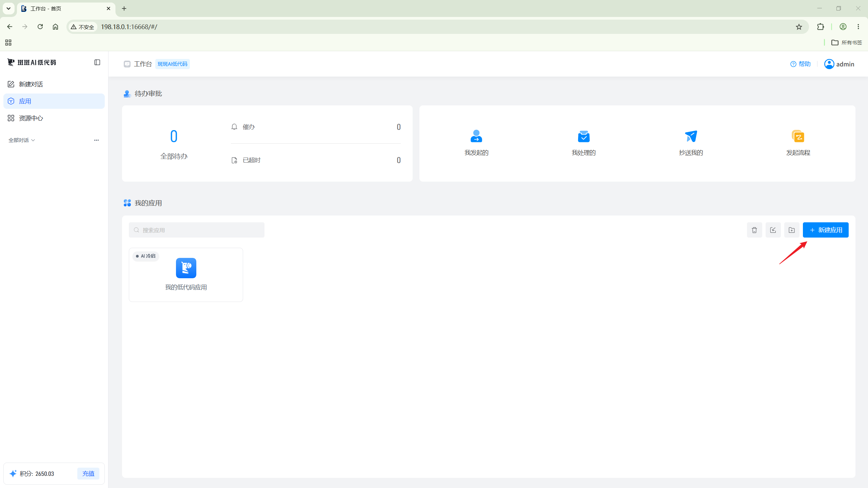Click the 积分 sparkle icon
The height and width of the screenshot is (488, 868).
pyautogui.click(x=13, y=473)
